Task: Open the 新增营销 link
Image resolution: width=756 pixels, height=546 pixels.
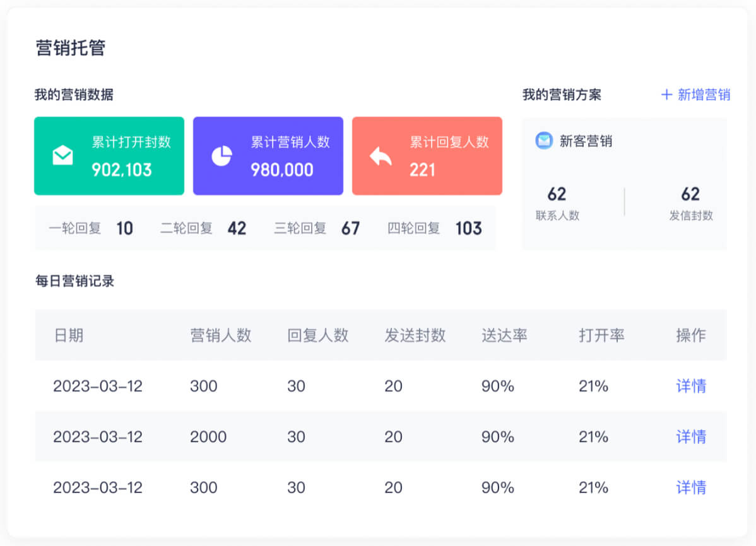Action: pyautogui.click(x=704, y=95)
